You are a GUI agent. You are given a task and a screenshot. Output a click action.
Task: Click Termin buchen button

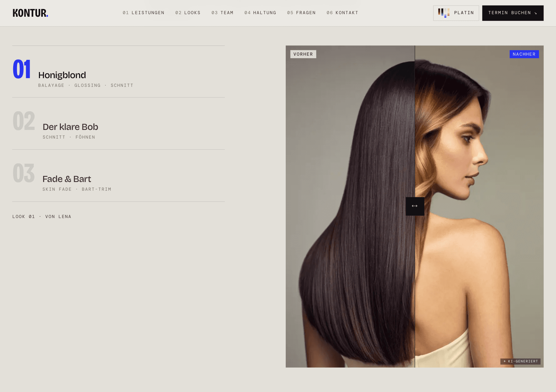pos(513,13)
